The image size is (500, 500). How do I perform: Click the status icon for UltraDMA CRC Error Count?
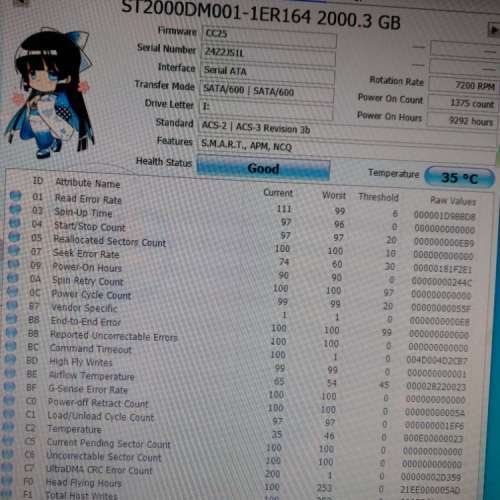[8, 467]
